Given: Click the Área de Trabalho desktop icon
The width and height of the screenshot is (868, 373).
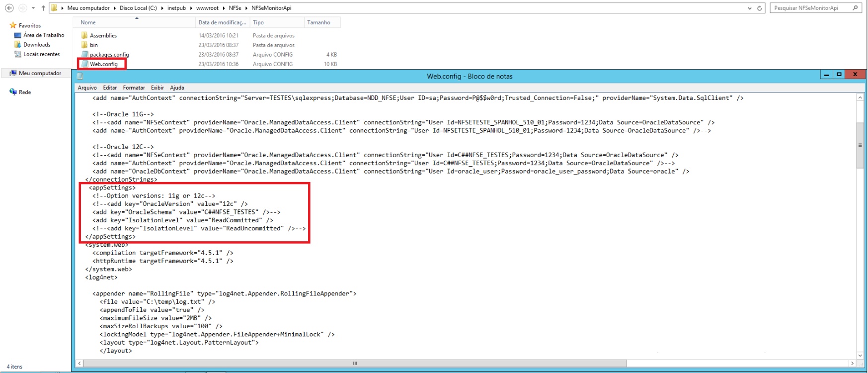Looking at the screenshot, I should 18,35.
